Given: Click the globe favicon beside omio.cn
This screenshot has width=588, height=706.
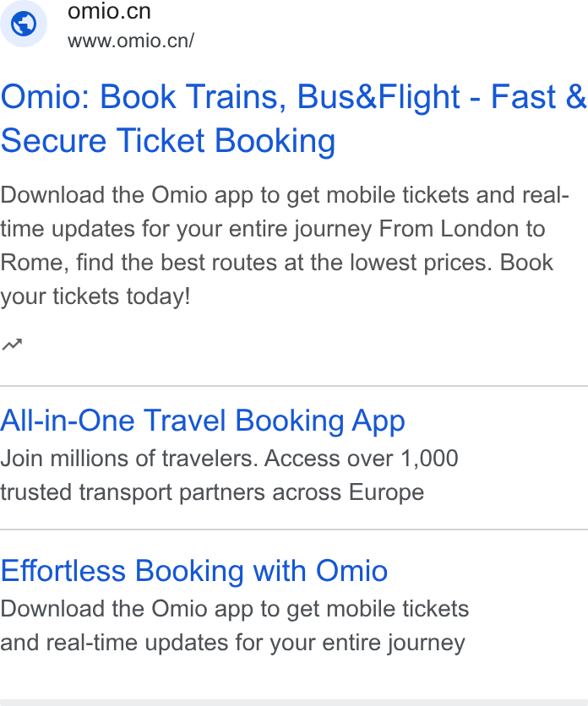Looking at the screenshot, I should [x=24, y=24].
